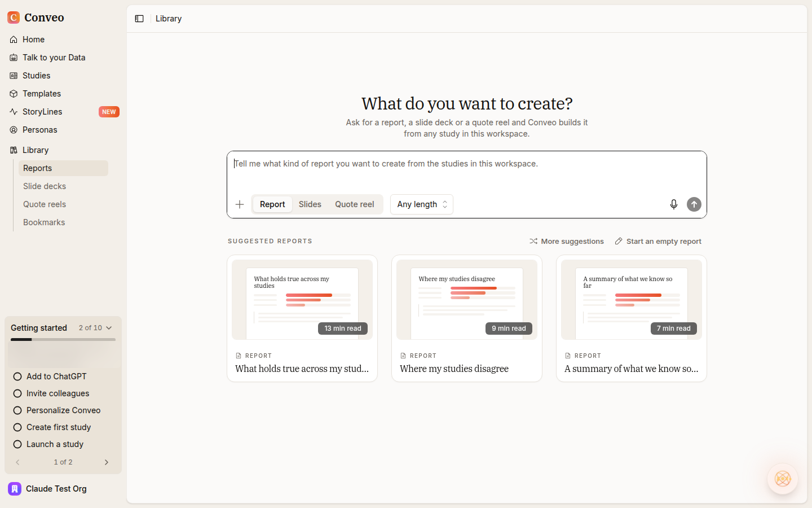Open 'A summary of what we know' card
The width and height of the screenshot is (812, 508).
[632, 318]
